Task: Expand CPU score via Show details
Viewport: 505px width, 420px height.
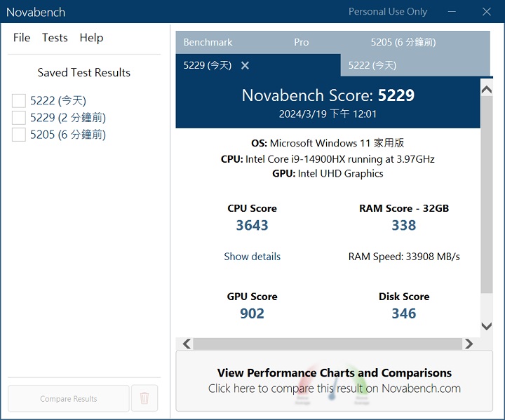Action: point(252,257)
